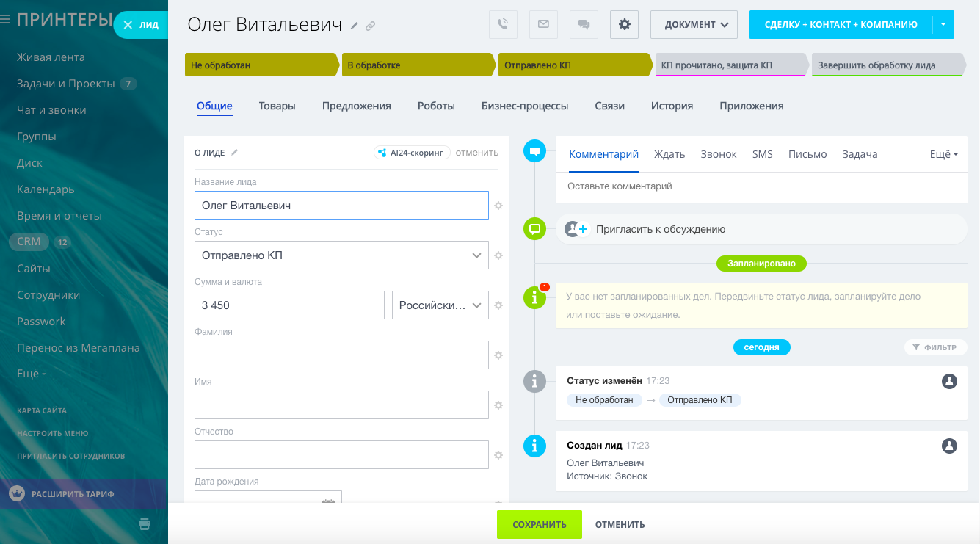This screenshot has height=544, width=980.
Task: Open user avatar on Создан лид entry
Action: pos(949,446)
